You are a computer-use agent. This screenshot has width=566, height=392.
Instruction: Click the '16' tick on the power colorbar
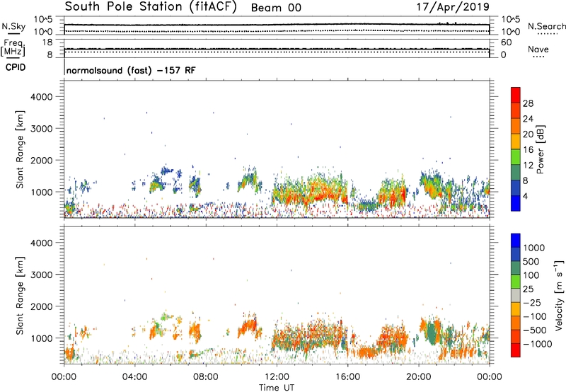pos(528,149)
